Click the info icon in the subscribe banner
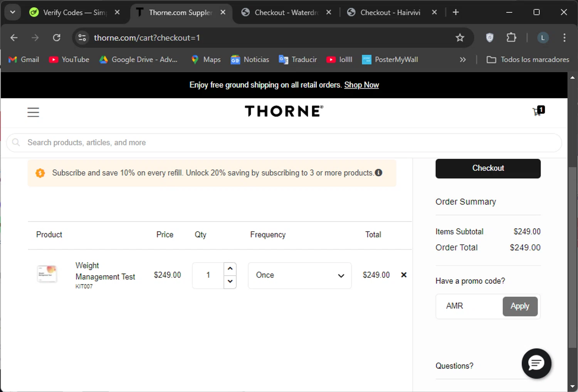578x392 pixels. click(379, 173)
